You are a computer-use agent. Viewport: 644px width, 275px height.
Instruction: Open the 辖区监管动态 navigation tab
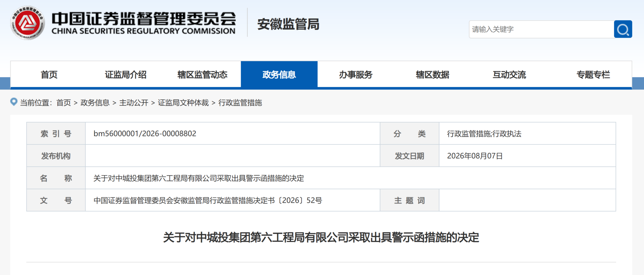tap(202, 75)
